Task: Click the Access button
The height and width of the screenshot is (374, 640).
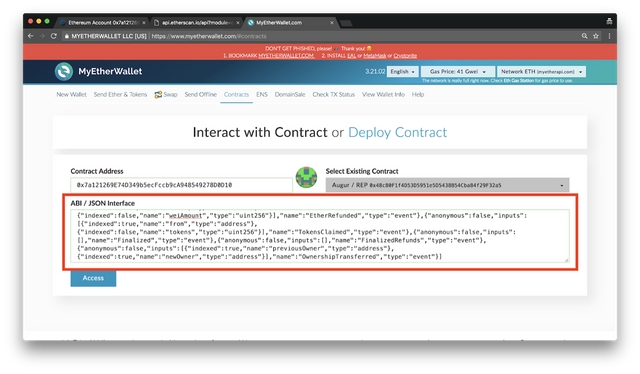Action: 93,278
